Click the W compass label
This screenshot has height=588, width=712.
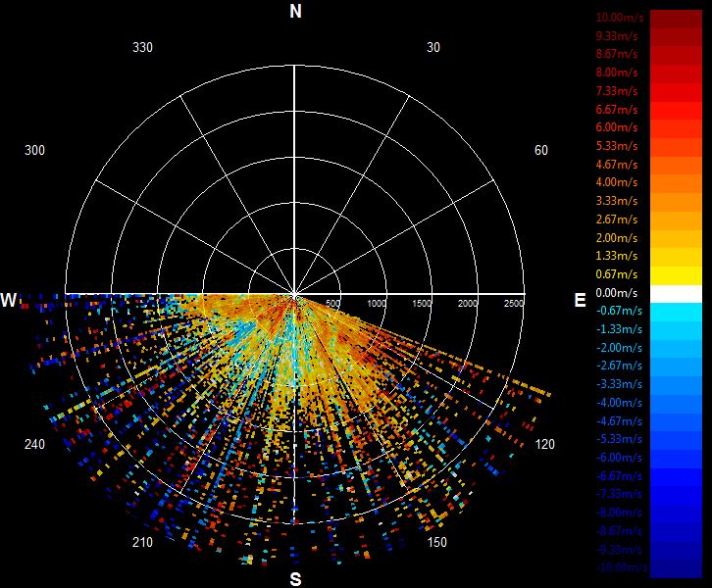coord(9,300)
